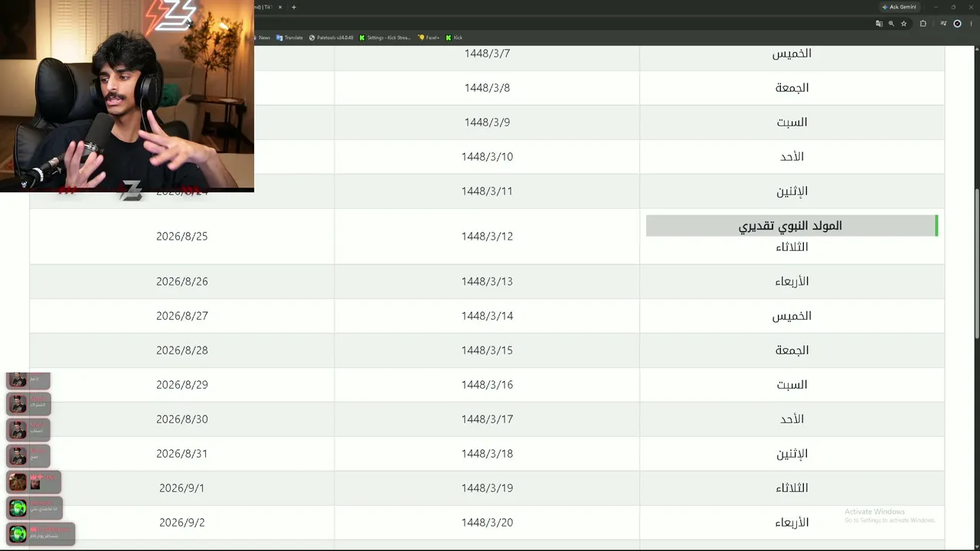This screenshot has width=980, height=551.
Task: Click الأحد in the 1448/3/10 row
Action: point(792,157)
